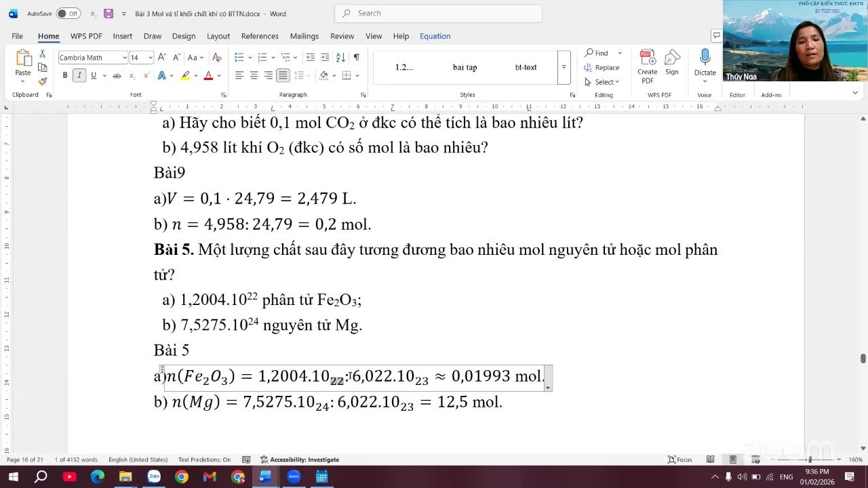
Task: Click the Copy icon in Clipboard
Action: pyautogui.click(x=42, y=67)
